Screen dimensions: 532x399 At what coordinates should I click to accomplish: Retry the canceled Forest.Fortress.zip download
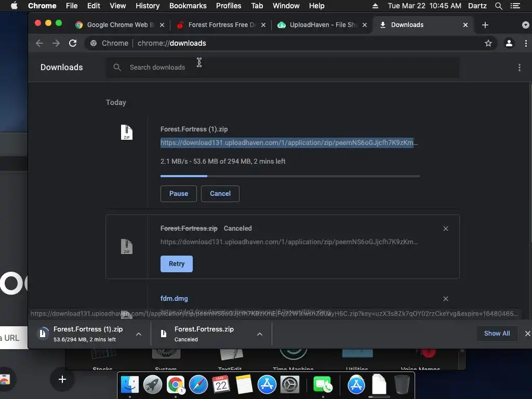177,264
